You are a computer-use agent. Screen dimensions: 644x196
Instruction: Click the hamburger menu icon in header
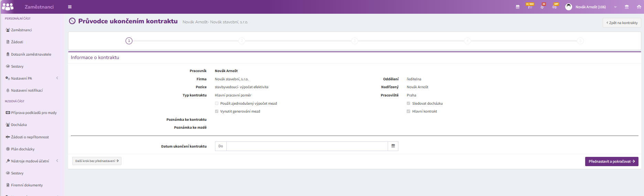tap(70, 7)
